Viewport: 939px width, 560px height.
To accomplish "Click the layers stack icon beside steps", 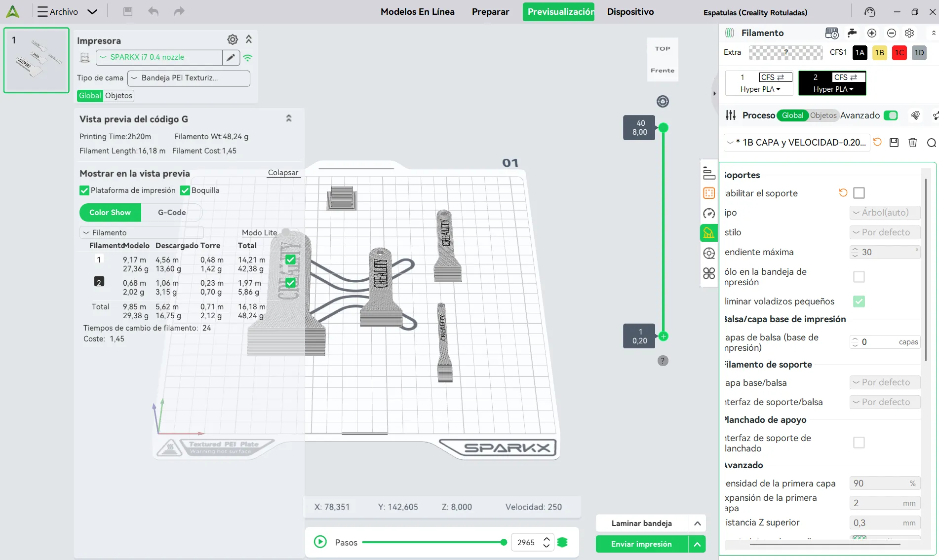I will click(x=562, y=542).
